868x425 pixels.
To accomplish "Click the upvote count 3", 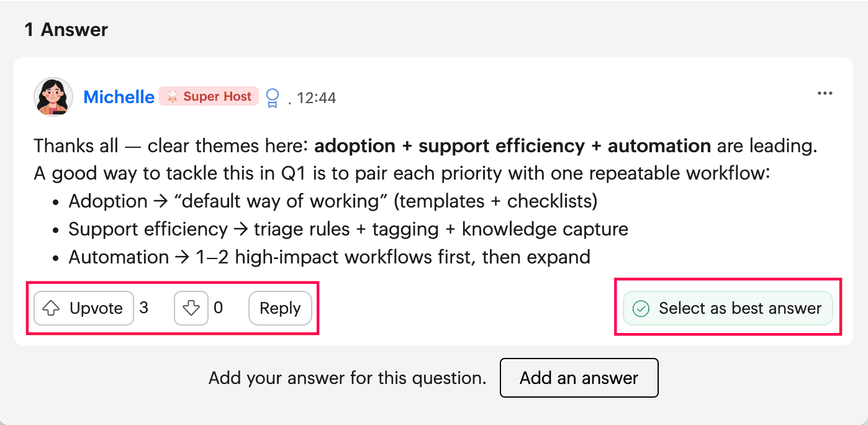I will tap(144, 308).
